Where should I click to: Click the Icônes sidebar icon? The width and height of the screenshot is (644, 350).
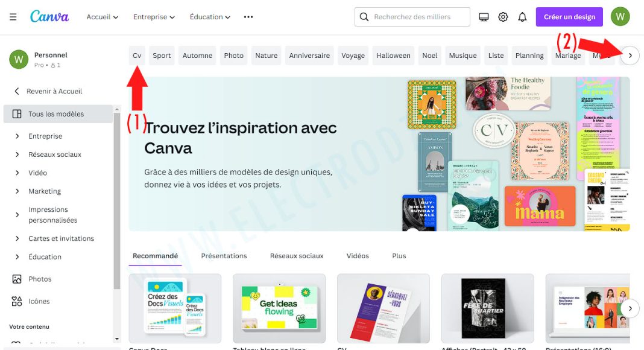pos(17,301)
